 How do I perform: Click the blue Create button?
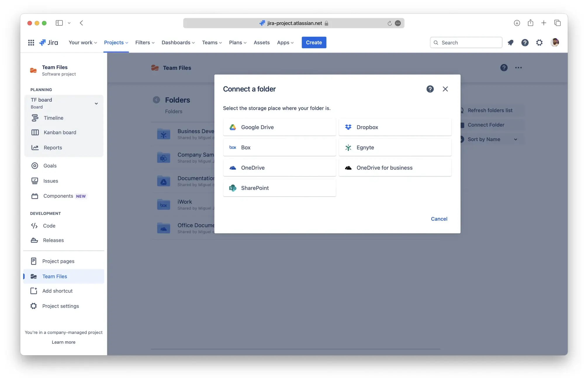(314, 43)
